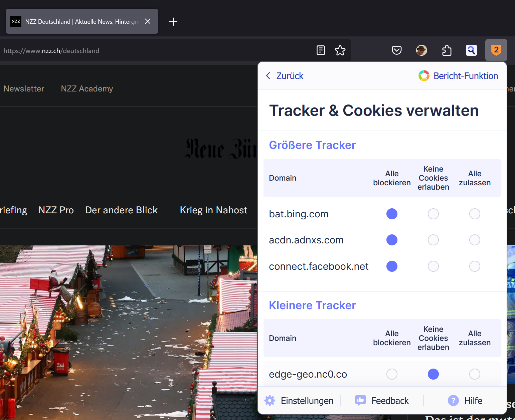Select Alle zulassen for connect.facebook.net

(x=475, y=266)
